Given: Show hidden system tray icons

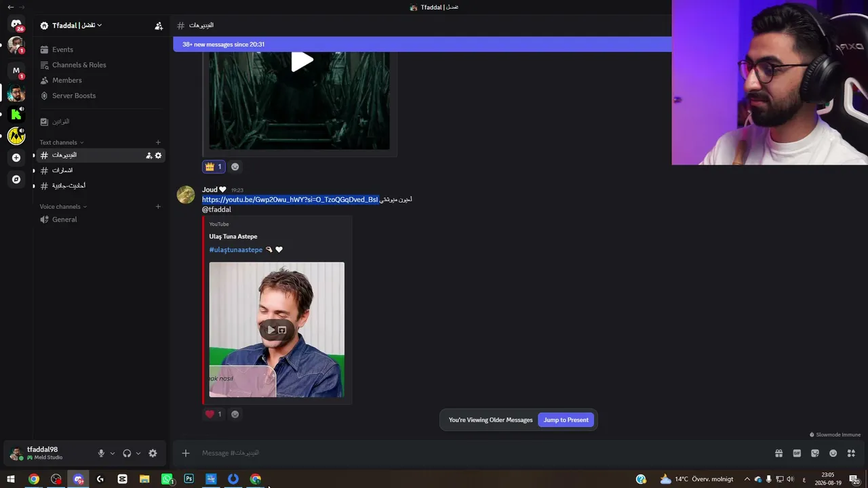Looking at the screenshot, I should pos(747,479).
